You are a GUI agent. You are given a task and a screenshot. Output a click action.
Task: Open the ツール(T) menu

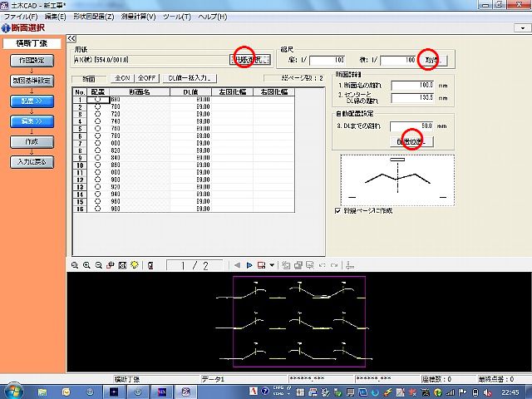coord(177,17)
